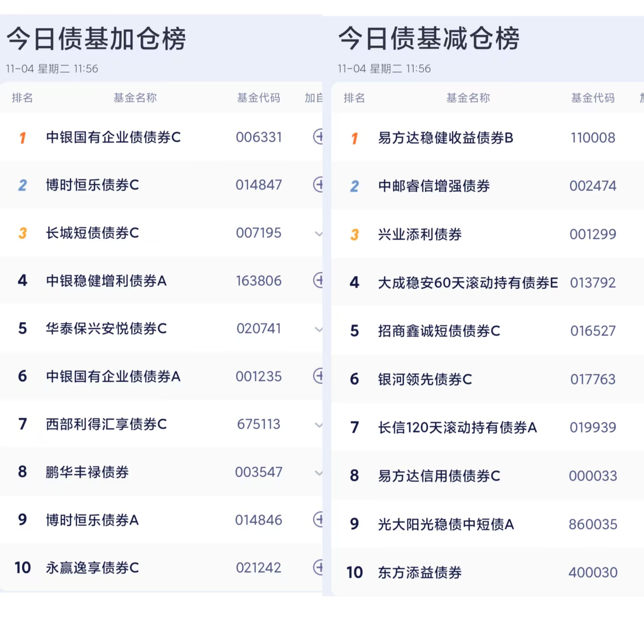This screenshot has width=644, height=644.
Task: Open 大成稳安60天滚动持有债券E details
Action: (467, 283)
